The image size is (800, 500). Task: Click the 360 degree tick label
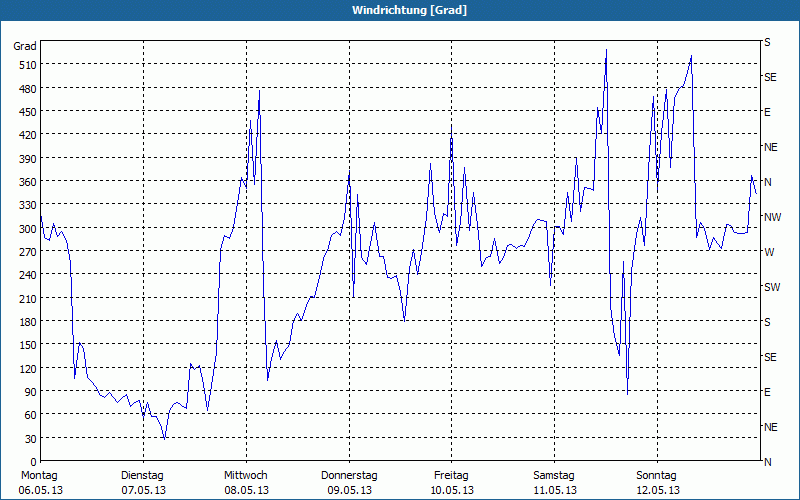point(25,182)
